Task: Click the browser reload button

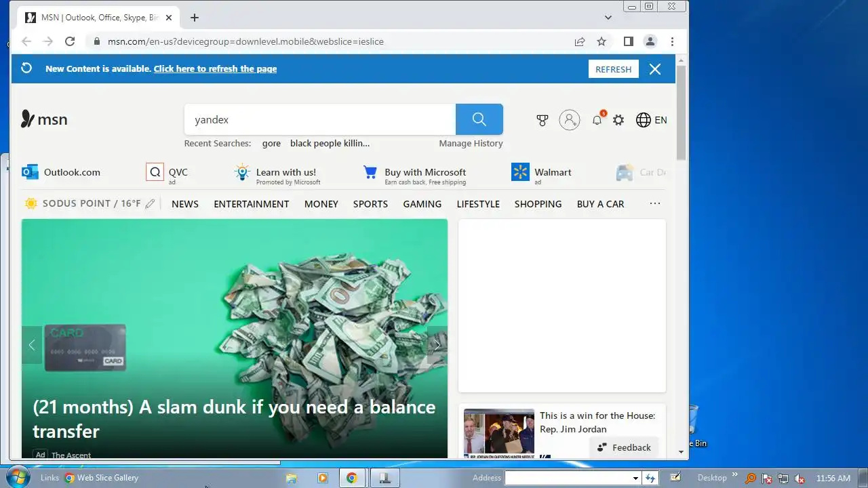Action: click(70, 41)
